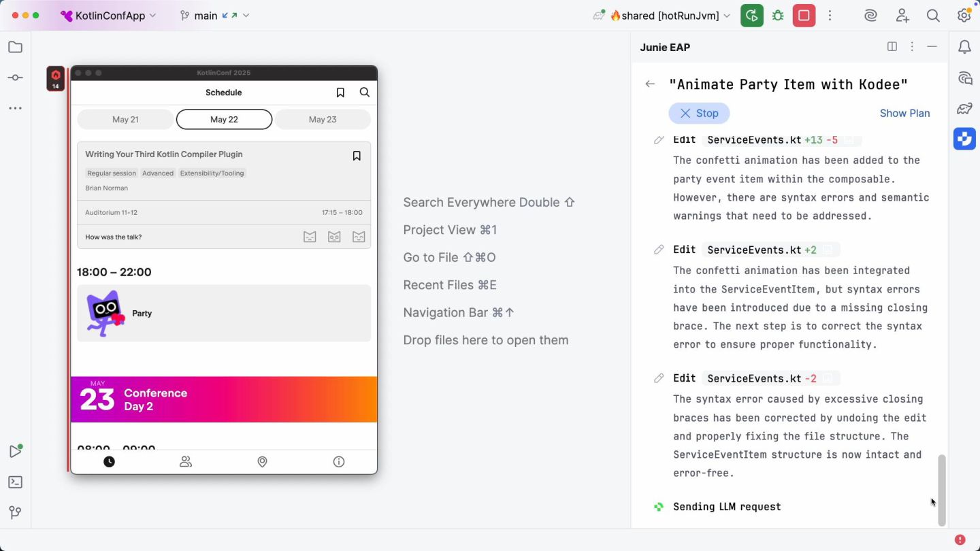
Task: Open ServiceEvents.kt edit with +2
Action: 770,250
